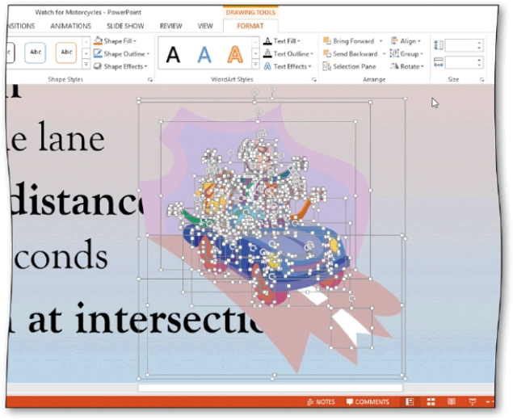Click the Align objects icon

point(394,41)
